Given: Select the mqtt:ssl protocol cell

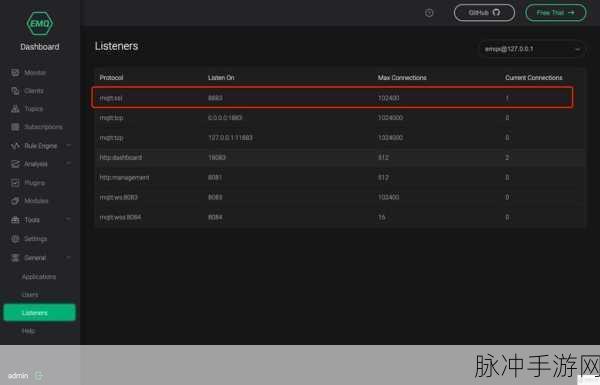Looking at the screenshot, I should (111, 98).
